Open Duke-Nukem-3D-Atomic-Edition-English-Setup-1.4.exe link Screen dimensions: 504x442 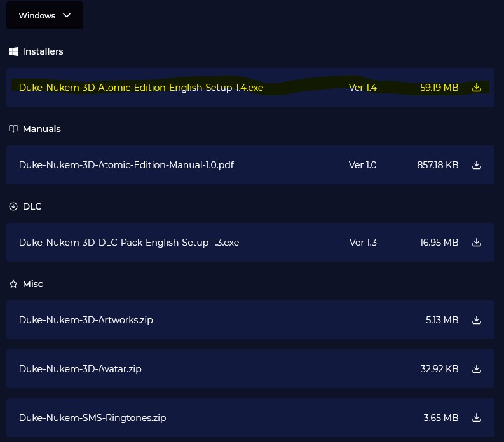(x=141, y=88)
